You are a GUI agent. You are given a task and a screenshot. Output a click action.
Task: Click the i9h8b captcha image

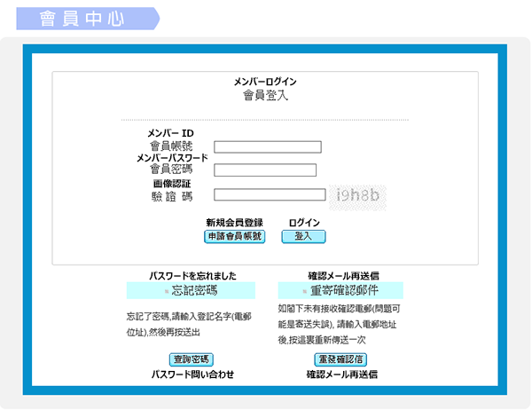pyautogui.click(x=358, y=194)
